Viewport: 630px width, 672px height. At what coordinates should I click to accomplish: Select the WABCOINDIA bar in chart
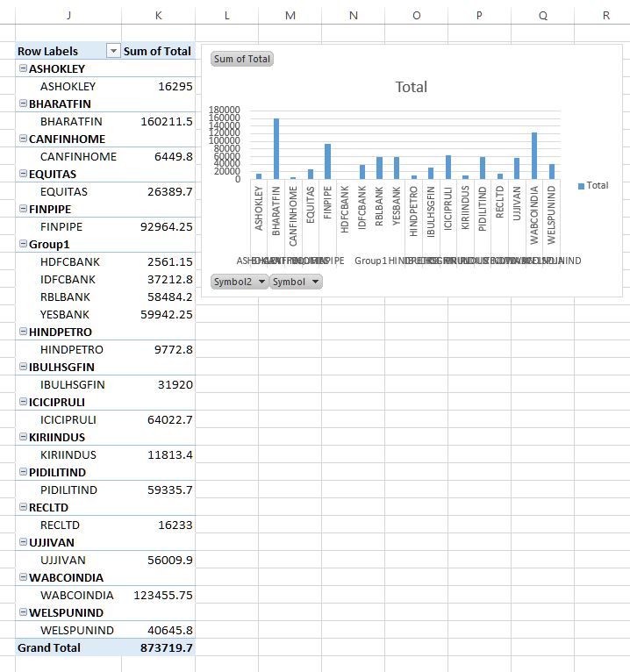click(x=534, y=155)
